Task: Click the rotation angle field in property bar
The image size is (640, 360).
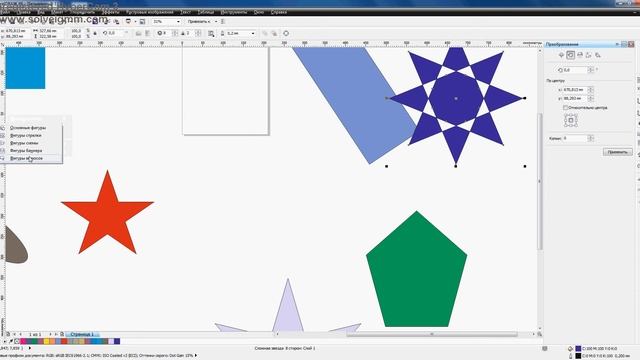Action: click(115, 33)
